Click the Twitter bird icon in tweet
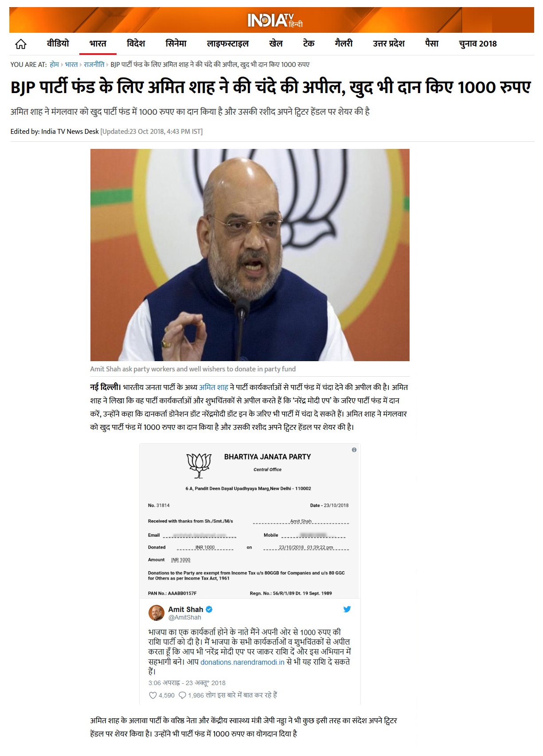543x756 pixels. coord(347,609)
